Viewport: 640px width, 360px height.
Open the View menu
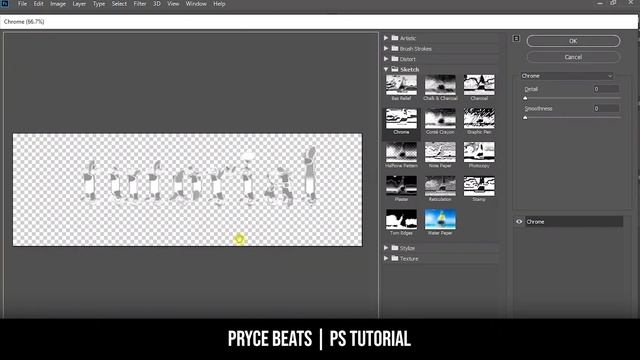tap(173, 4)
